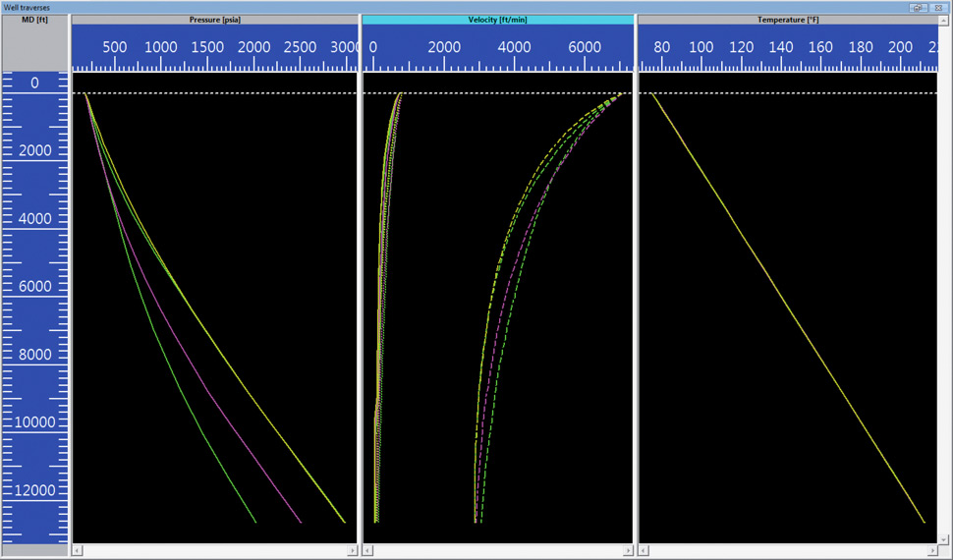Click the Temperature panel's right scroll arrow

(x=934, y=551)
